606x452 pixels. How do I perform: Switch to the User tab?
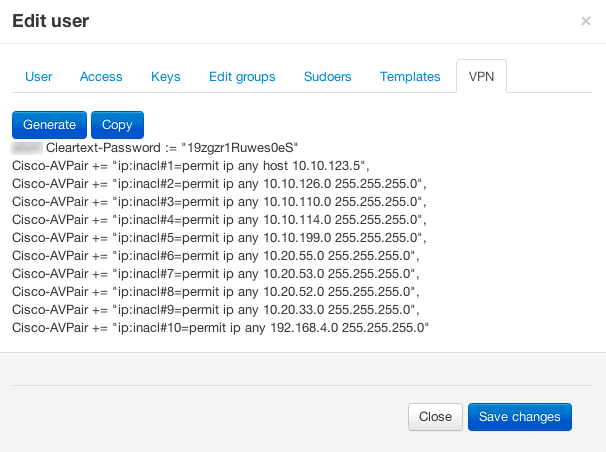(x=39, y=77)
